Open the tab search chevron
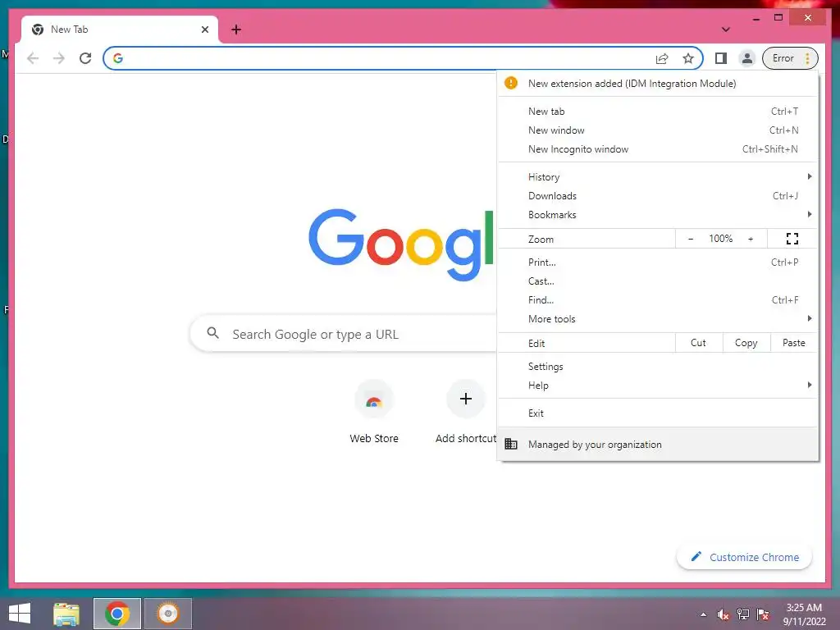This screenshot has height=630, width=840. (726, 30)
